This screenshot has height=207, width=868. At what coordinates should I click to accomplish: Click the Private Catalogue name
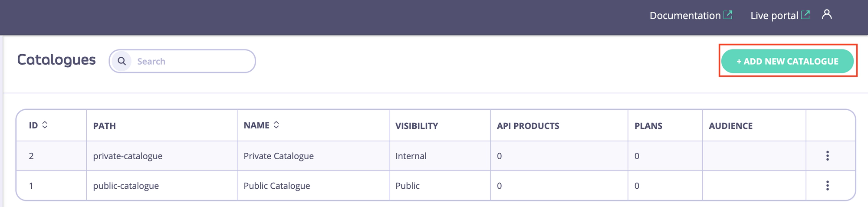pos(279,156)
